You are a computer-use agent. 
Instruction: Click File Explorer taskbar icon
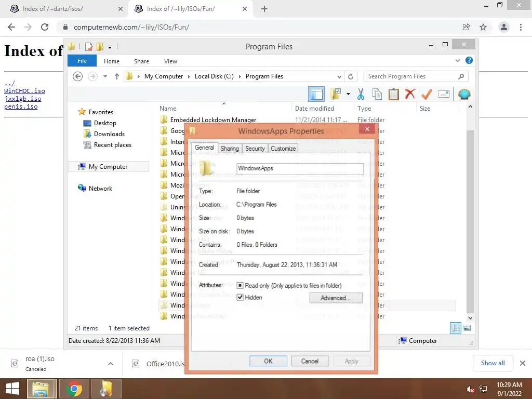pos(41,389)
